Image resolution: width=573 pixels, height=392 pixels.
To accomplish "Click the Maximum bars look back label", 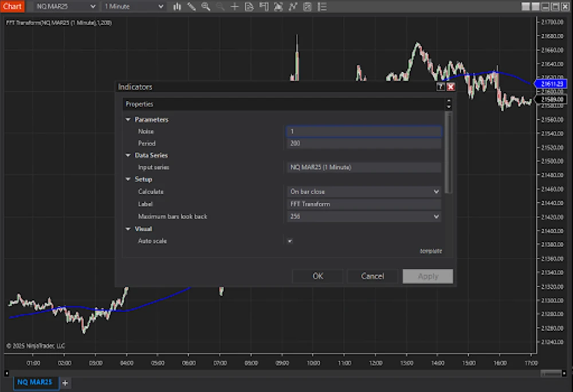I will pos(172,217).
